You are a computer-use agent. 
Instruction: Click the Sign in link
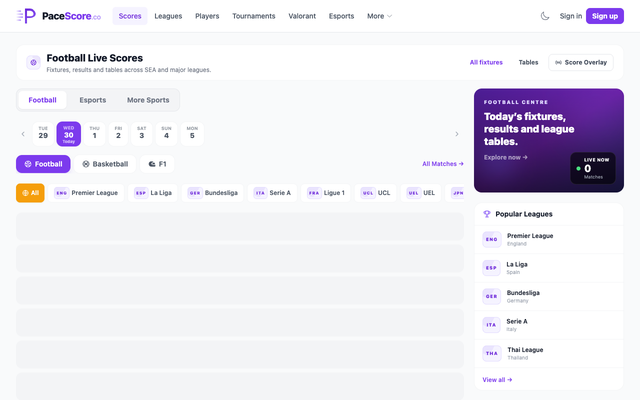[x=571, y=16]
